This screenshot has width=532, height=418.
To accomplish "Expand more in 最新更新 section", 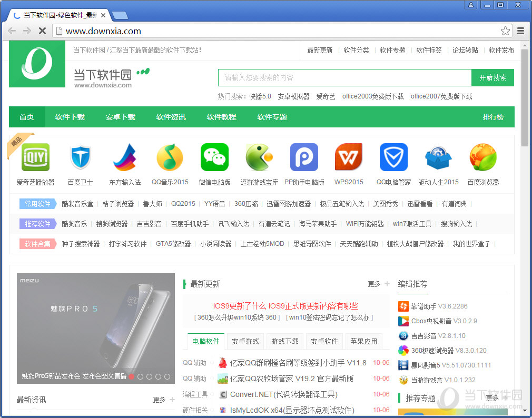I will pyautogui.click(x=379, y=284).
